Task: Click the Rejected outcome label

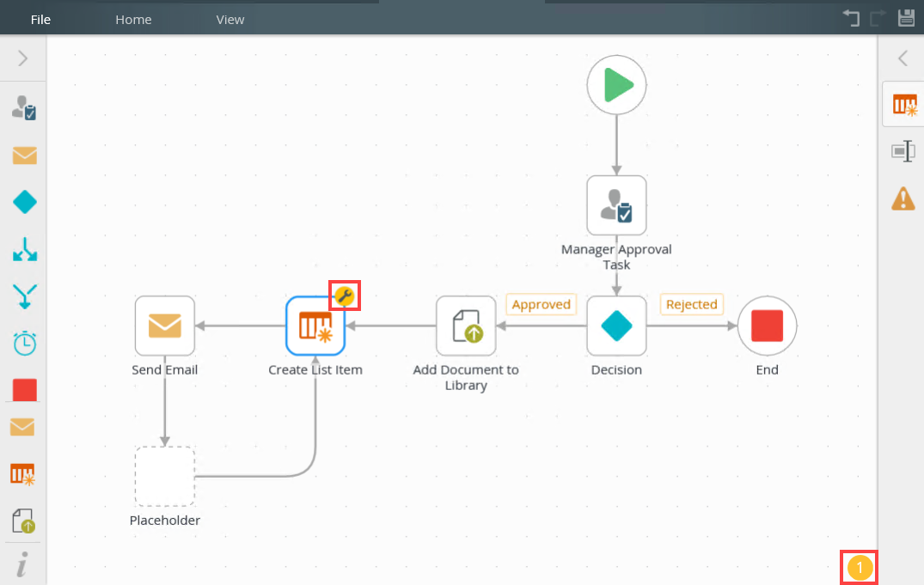Action: pos(691,304)
